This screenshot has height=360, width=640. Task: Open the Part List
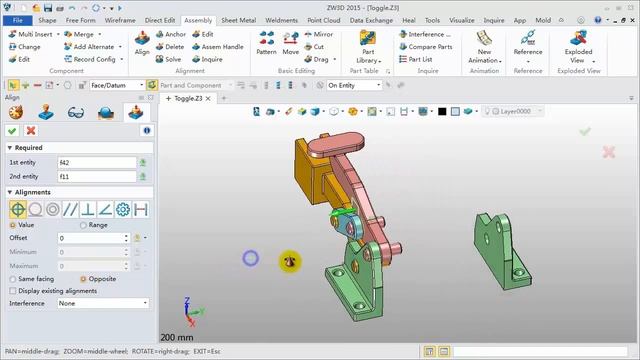[x=415, y=59]
